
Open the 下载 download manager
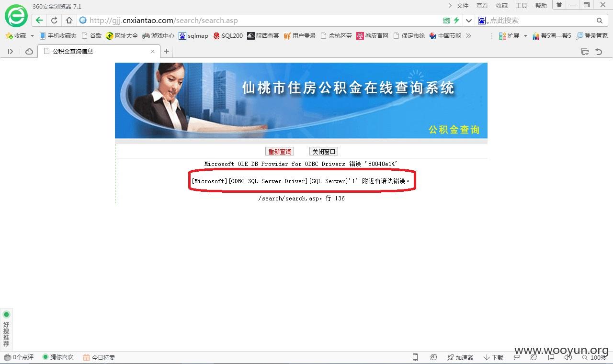click(493, 357)
